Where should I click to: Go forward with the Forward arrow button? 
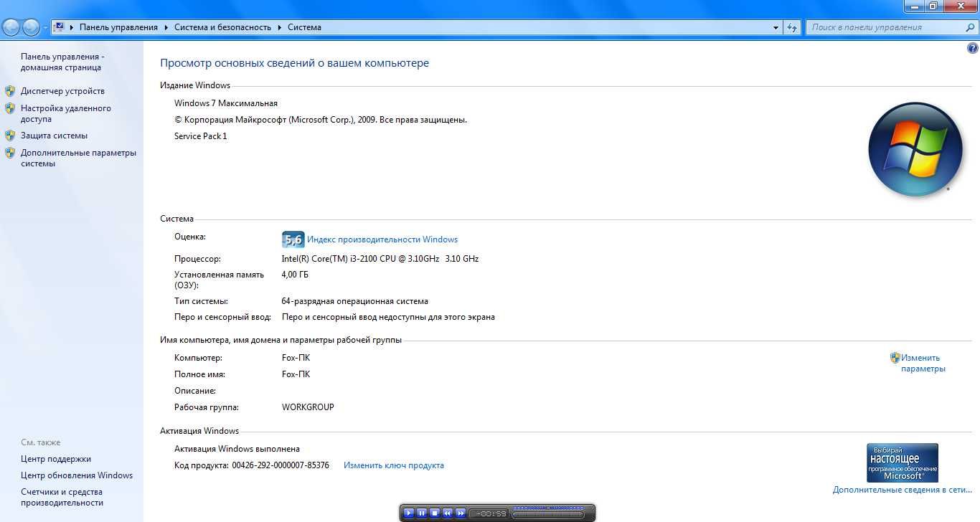click(x=31, y=27)
